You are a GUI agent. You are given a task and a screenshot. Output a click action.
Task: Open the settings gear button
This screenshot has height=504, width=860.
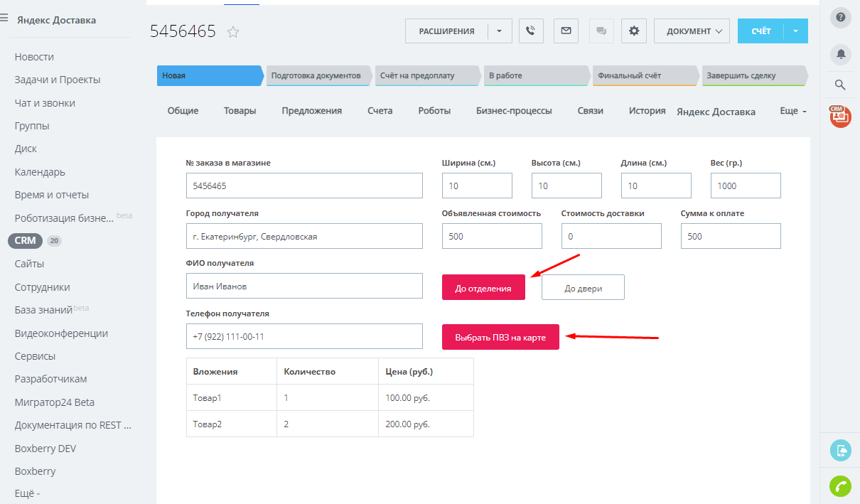(634, 31)
